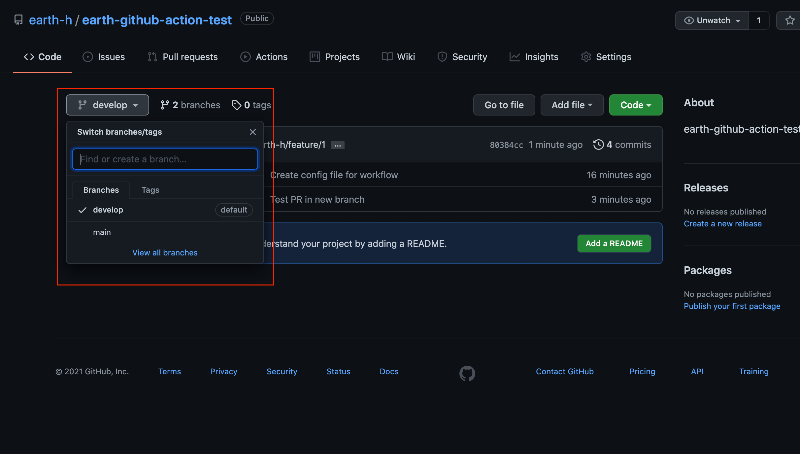Open the 0 tags link

(251, 105)
